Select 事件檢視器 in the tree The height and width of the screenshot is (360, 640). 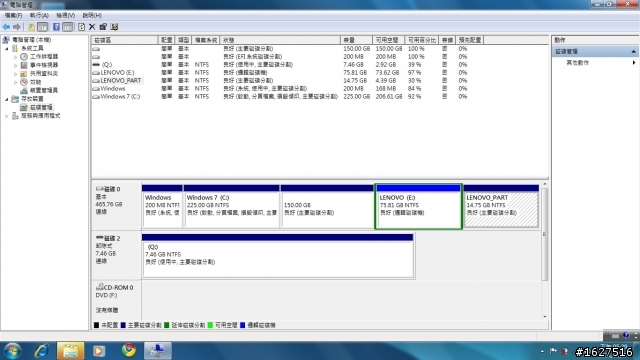coord(44,65)
